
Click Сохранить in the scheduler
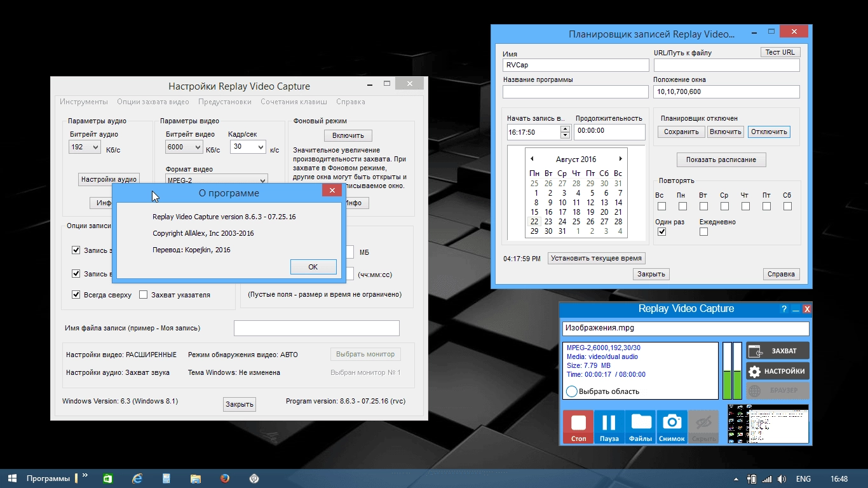[681, 132]
